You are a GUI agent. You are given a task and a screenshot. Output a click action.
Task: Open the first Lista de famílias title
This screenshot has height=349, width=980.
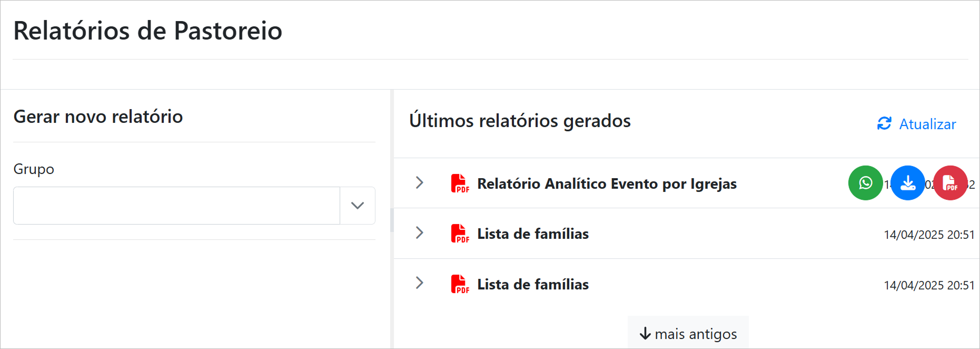pyautogui.click(x=533, y=234)
